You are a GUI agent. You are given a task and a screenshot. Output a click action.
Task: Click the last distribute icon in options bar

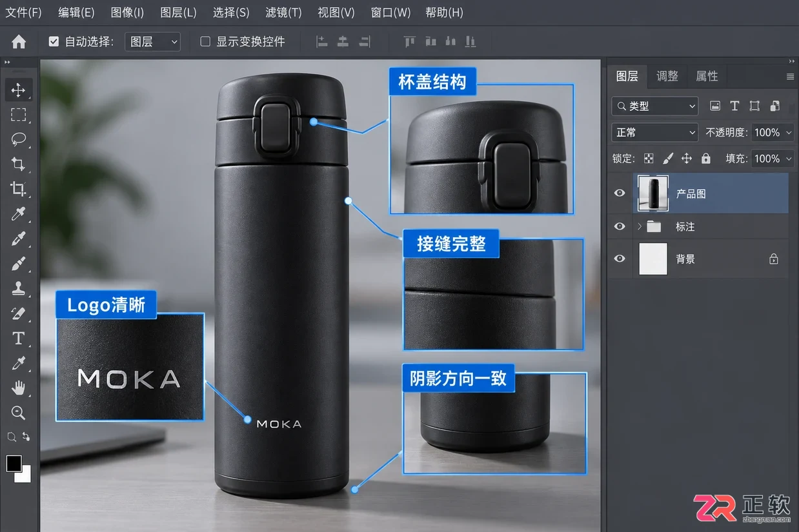point(470,42)
